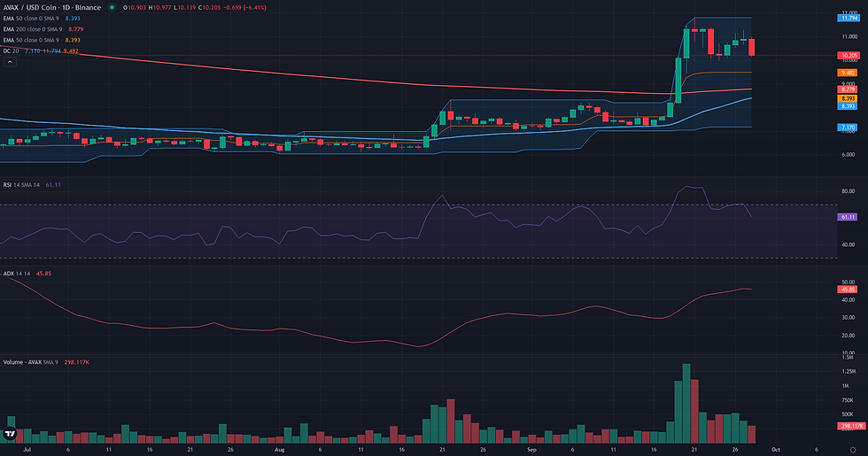Select the EMA 50 legend with blue value
The width and height of the screenshot is (868, 456).
tap(42, 19)
